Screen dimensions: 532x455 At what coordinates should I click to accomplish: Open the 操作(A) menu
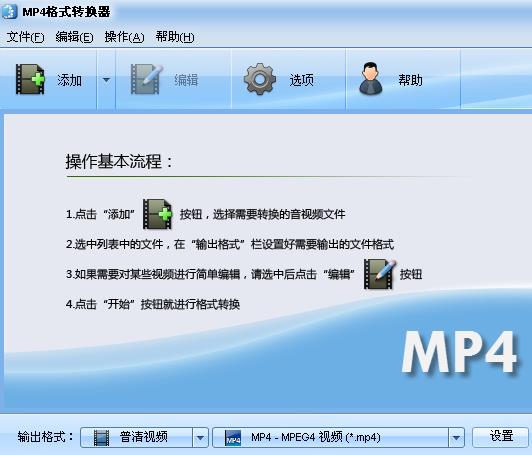click(124, 37)
